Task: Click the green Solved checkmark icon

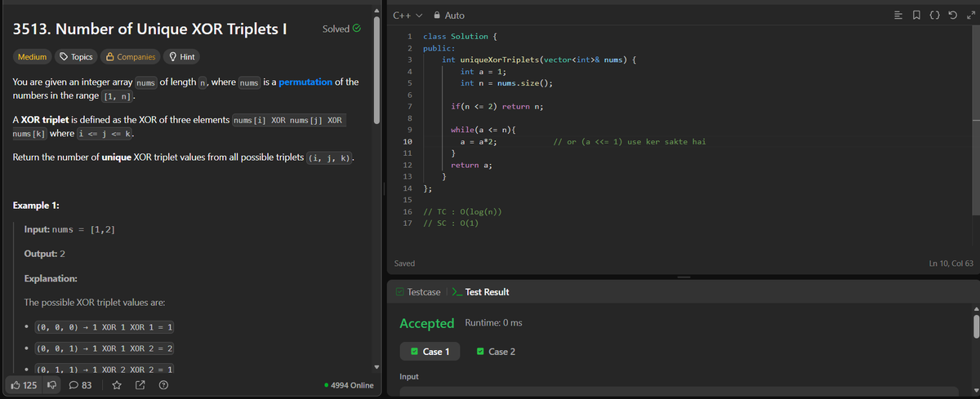Action: pyautogui.click(x=356, y=29)
